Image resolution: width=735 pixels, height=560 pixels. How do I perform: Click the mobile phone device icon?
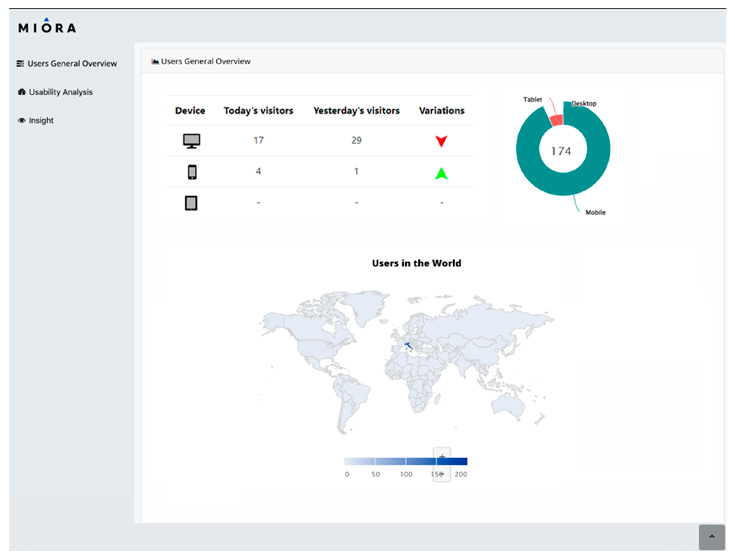click(x=192, y=172)
